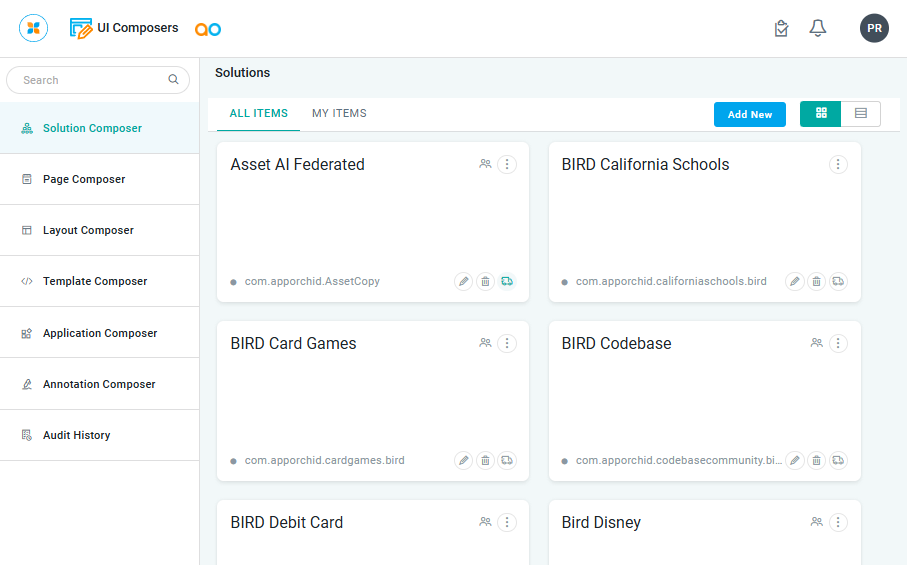Select the ALL ITEMS tab
The width and height of the screenshot is (907, 565).
258,114
